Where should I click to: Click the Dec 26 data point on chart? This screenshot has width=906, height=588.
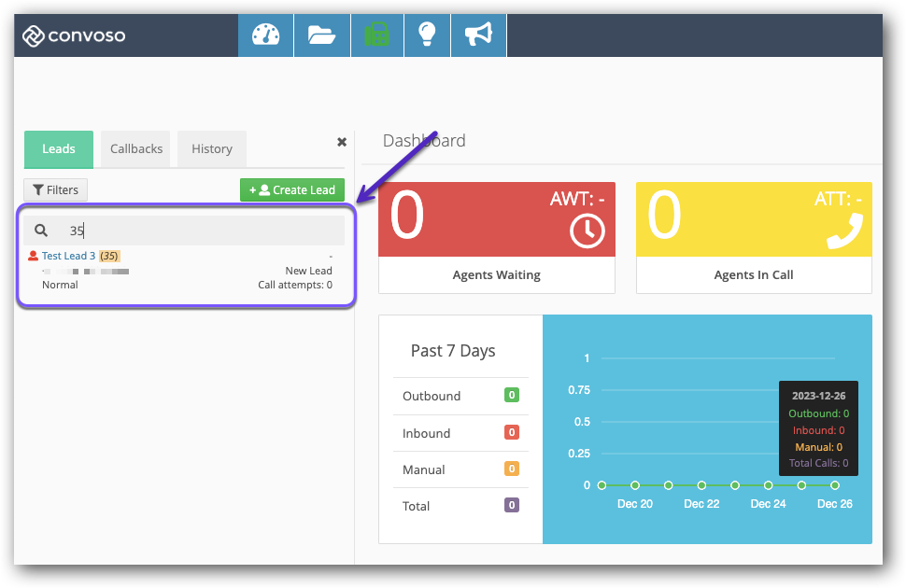834,485
